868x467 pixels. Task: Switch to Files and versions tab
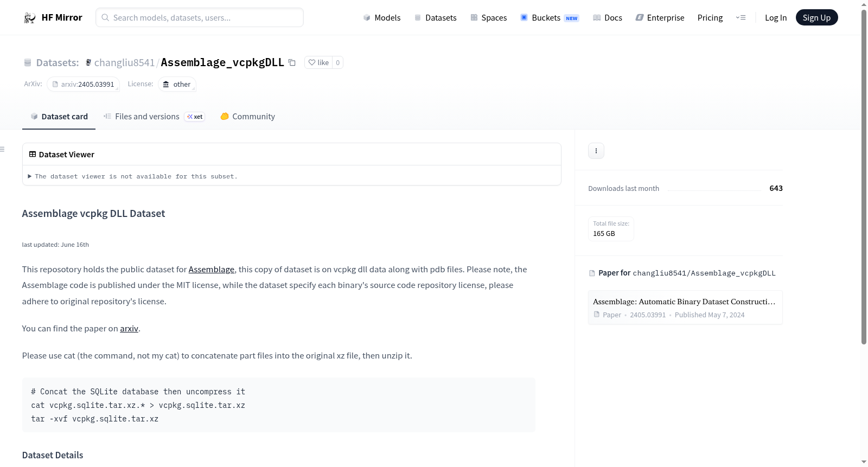point(154,117)
